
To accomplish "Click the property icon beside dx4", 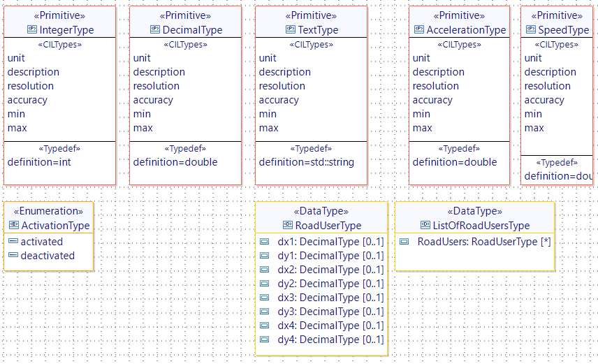I will [x=264, y=326].
